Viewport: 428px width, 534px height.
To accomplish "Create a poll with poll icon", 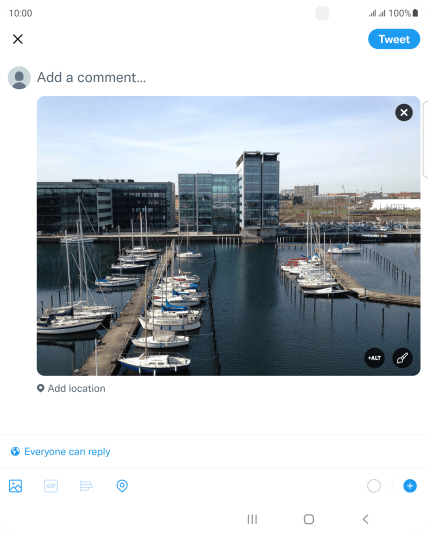I will [x=86, y=486].
